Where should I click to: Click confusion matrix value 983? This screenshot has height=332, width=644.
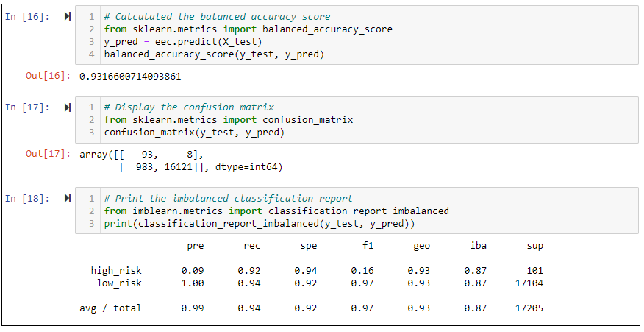tap(144, 167)
